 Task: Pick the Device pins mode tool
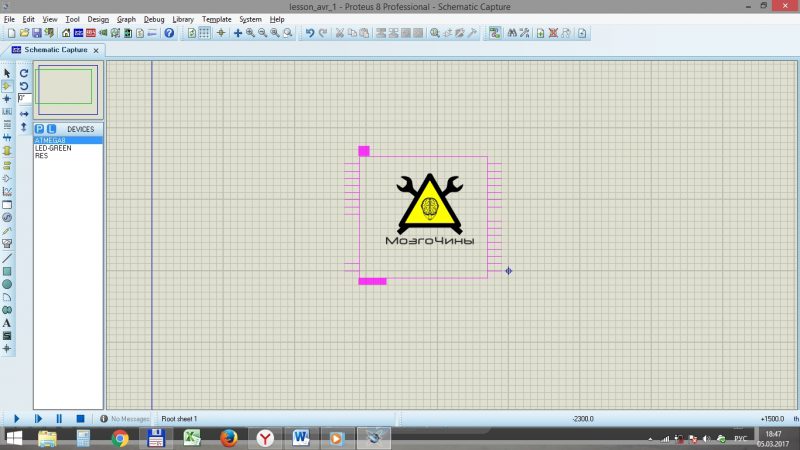click(7, 179)
